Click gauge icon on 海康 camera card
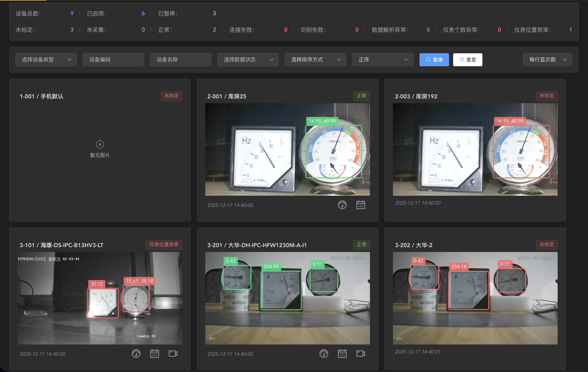588x372 pixels. pos(136,354)
